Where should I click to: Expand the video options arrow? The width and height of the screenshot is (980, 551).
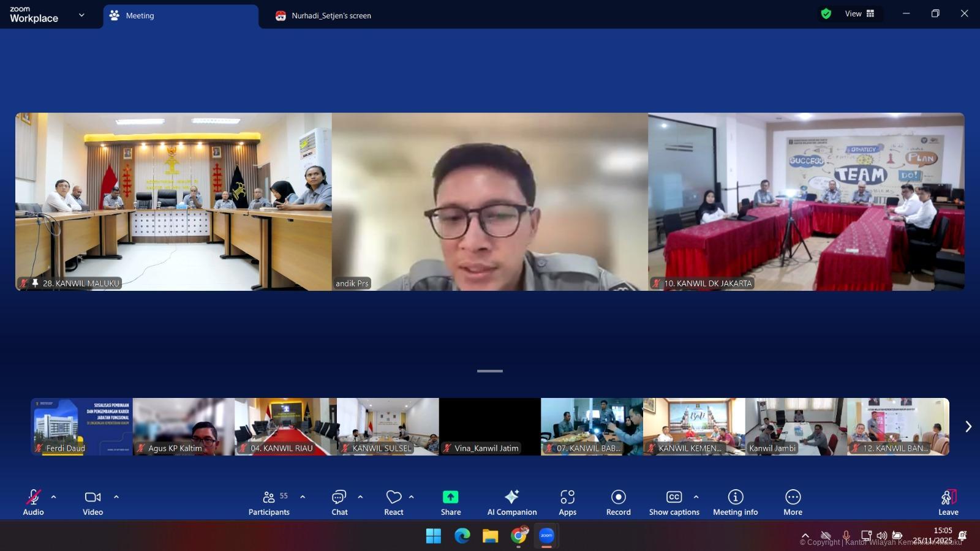click(x=116, y=497)
